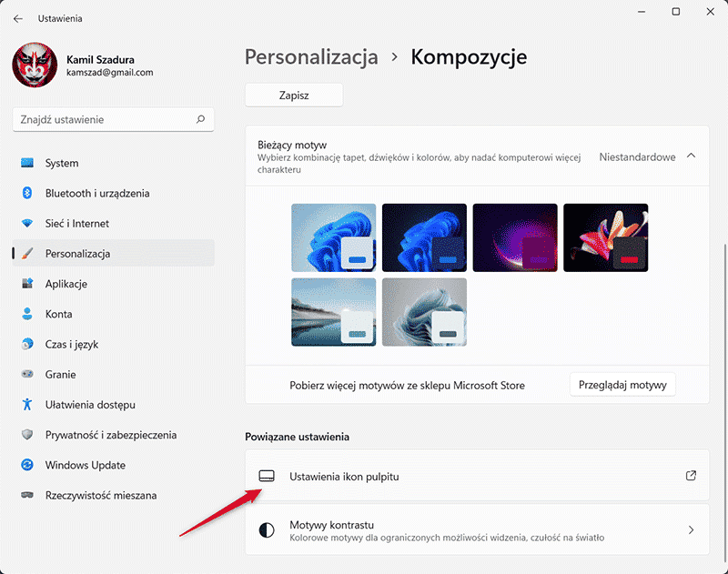
Task: Click the desktop icon beside Ustawienia ikon pulpitu
Action: coord(267,476)
